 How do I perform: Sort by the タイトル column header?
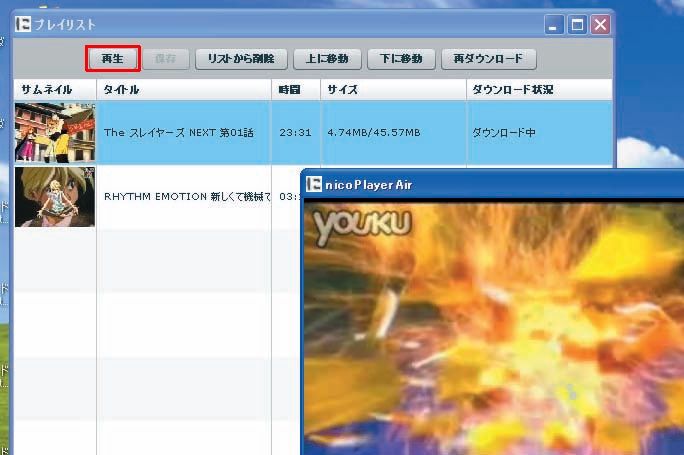click(x=184, y=90)
